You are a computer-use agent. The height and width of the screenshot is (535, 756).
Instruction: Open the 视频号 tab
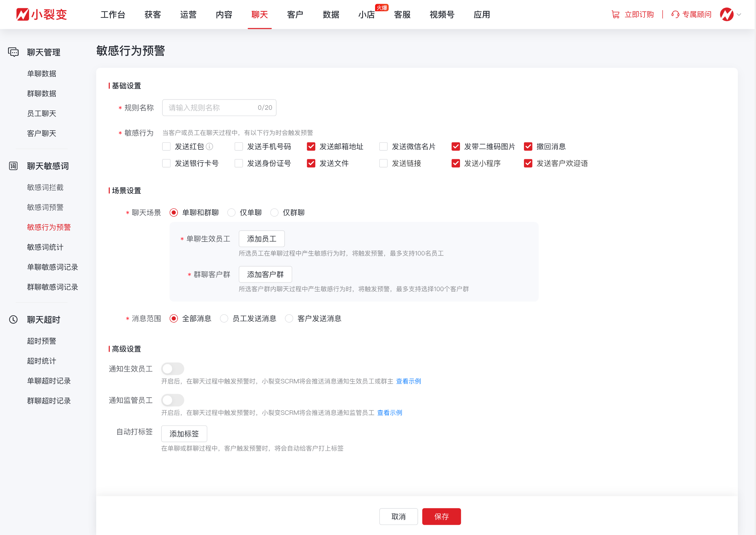tap(442, 15)
